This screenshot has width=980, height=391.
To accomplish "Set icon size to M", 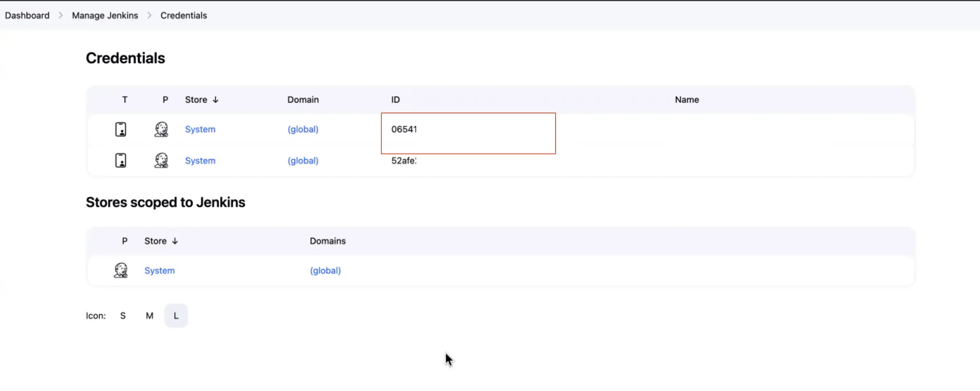I will 150,316.
